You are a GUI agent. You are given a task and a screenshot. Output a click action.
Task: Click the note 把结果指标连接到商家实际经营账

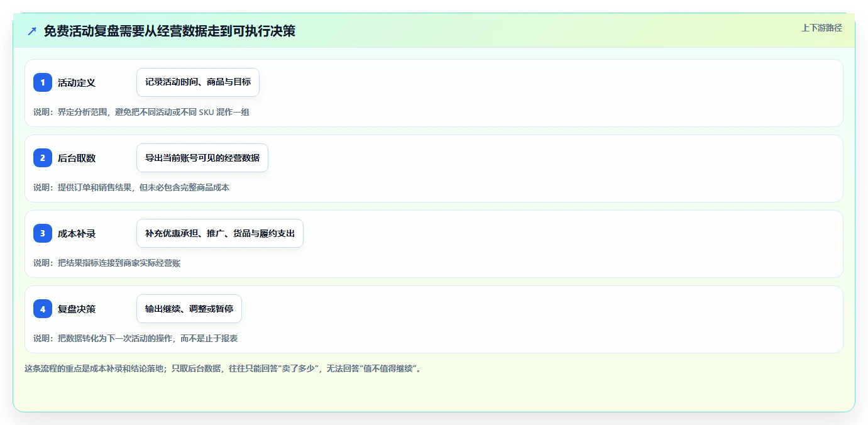[x=107, y=263]
